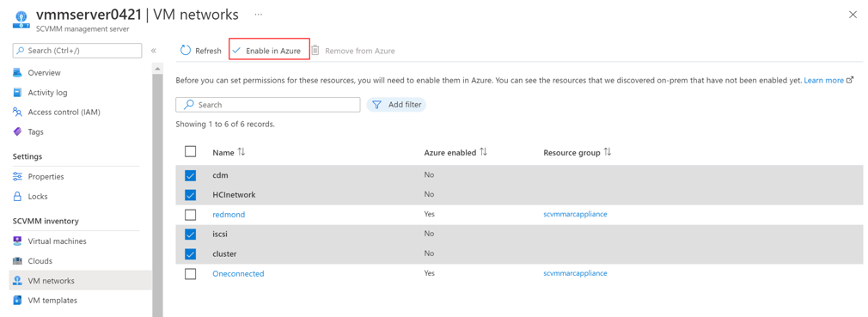Viewport: 868px width, 317px height.
Task: Open scvmmarcappliance in the Oneconnected row
Action: coord(575,273)
